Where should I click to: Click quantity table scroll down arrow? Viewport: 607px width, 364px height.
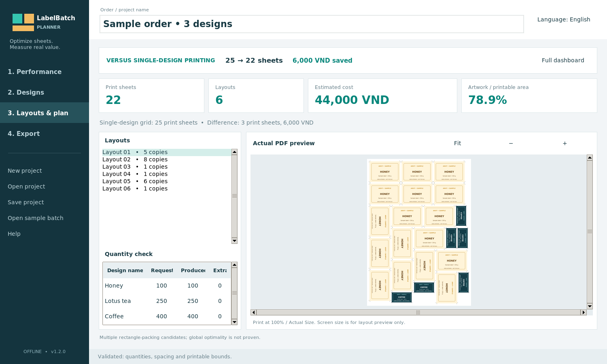tap(234, 322)
